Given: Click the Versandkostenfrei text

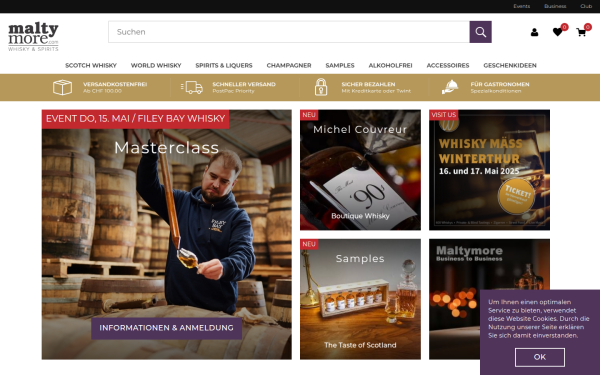Looking at the screenshot, I should (x=115, y=84).
